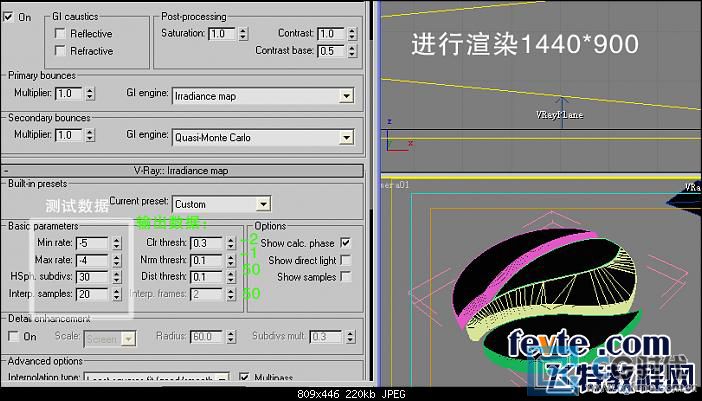The image size is (702, 401).
Task: Enable Show samples checkbox
Action: [345, 277]
